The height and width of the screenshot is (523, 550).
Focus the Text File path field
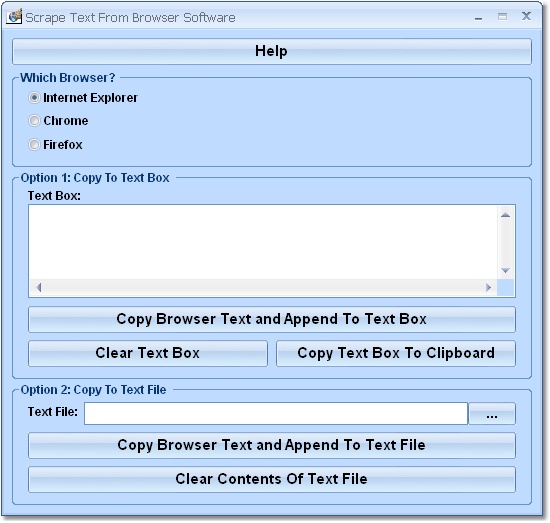pos(276,414)
